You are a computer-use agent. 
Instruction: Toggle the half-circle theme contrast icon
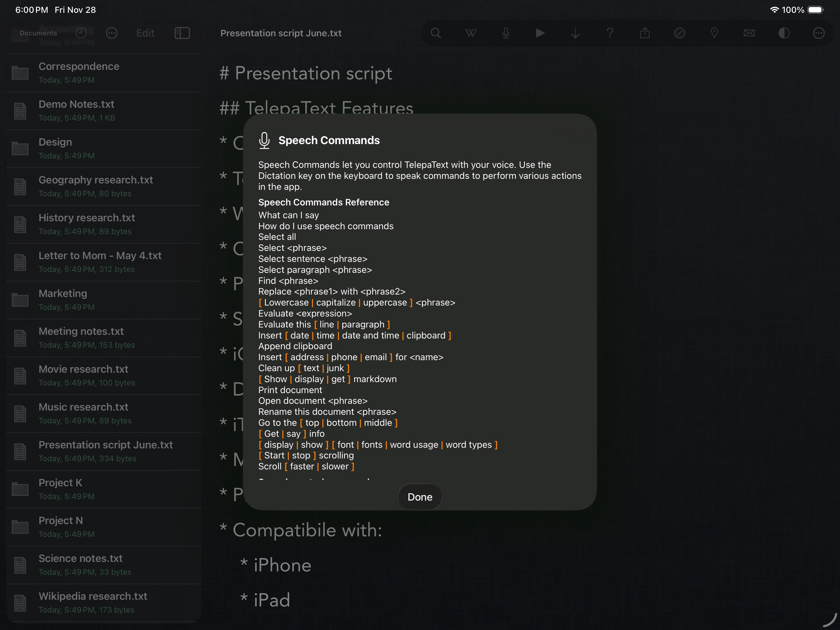coord(784,33)
